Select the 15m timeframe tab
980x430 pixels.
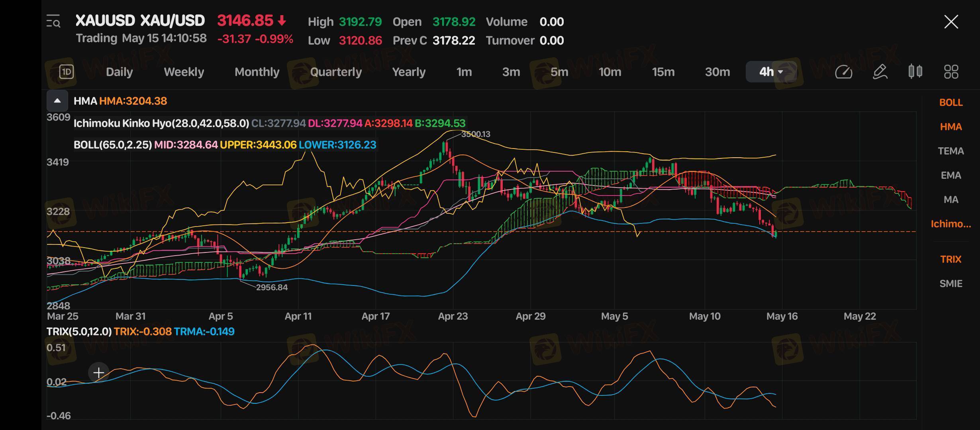click(x=663, y=72)
